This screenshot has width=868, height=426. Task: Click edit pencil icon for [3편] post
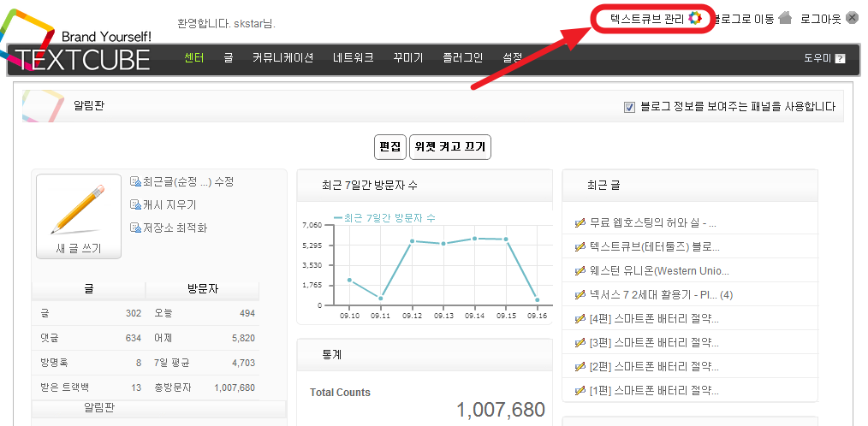point(580,342)
